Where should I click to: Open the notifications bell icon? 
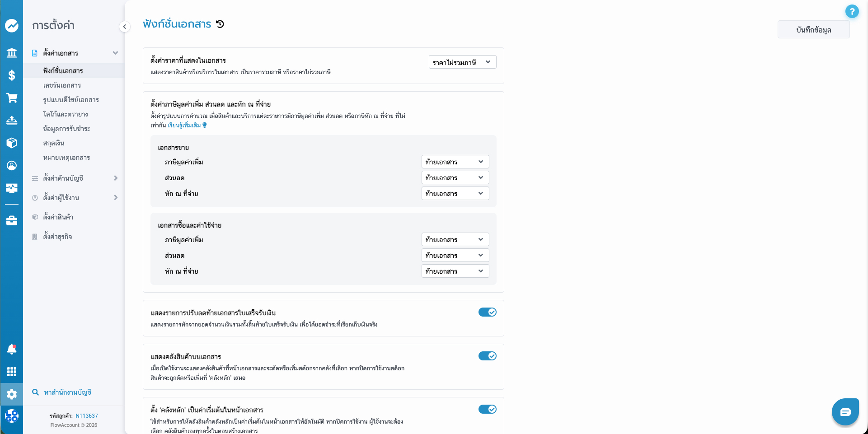[x=12, y=349]
